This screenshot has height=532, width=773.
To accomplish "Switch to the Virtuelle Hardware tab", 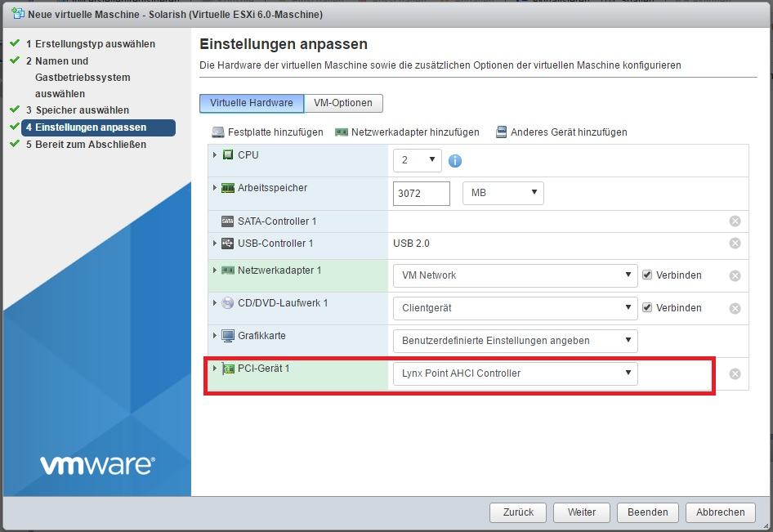I will click(252, 103).
